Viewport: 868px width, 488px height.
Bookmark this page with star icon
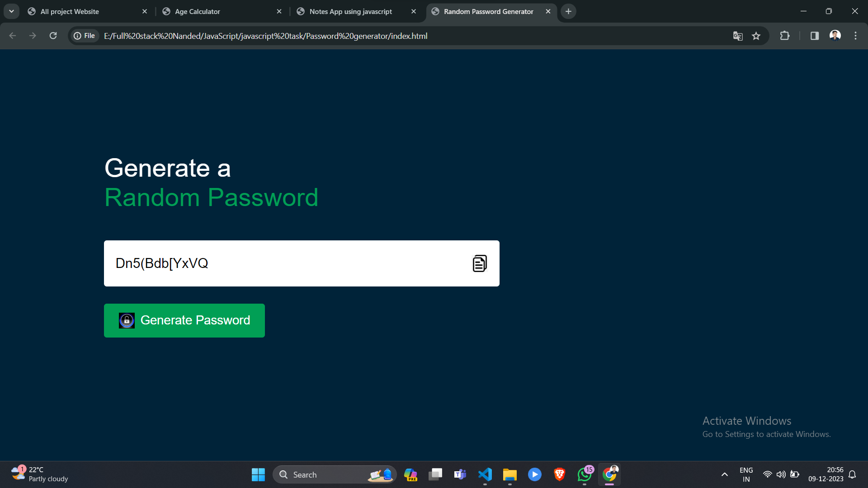756,36
